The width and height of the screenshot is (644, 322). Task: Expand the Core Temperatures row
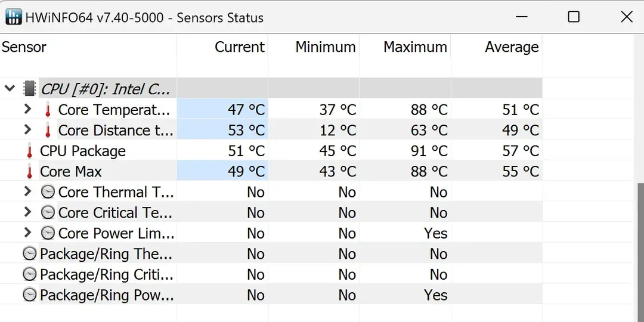click(x=27, y=110)
